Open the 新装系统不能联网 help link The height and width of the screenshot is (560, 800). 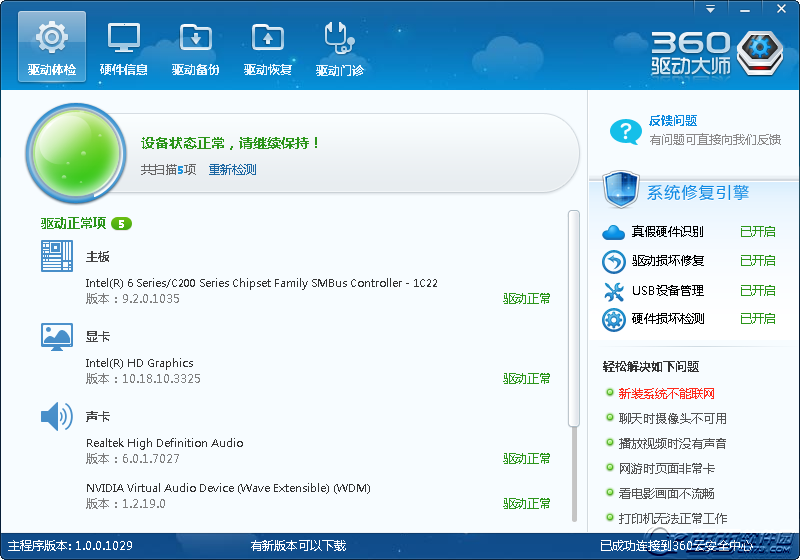click(666, 394)
